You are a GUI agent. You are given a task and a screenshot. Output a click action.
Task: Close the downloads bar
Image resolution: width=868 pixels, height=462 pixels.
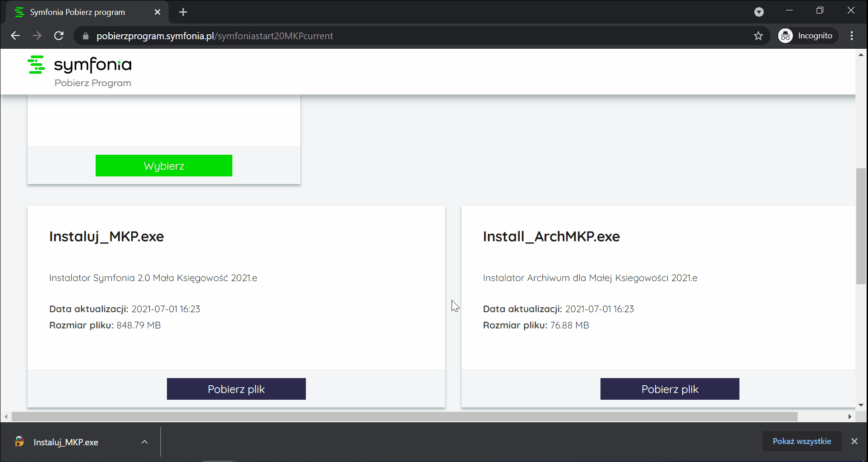854,441
